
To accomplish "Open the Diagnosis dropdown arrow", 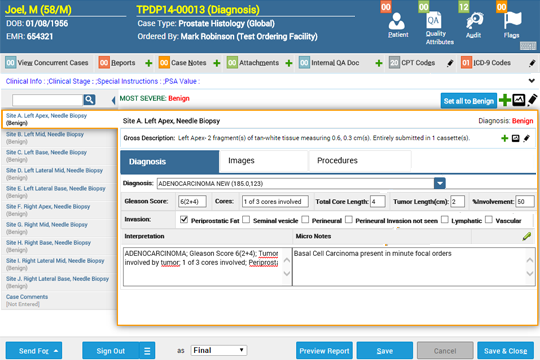I will tap(440, 183).
